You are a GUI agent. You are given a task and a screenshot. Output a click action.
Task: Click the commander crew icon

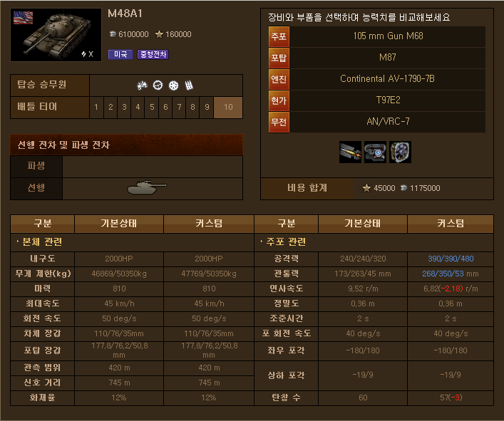tap(142, 85)
